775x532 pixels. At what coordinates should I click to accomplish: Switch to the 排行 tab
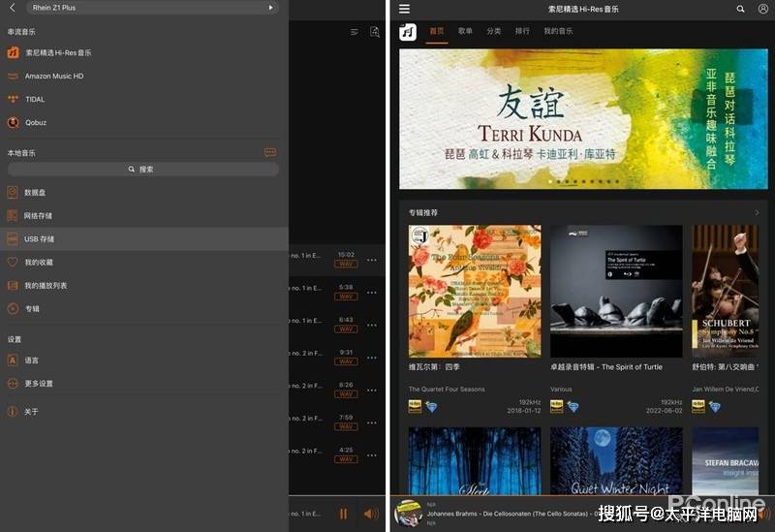[x=522, y=31]
